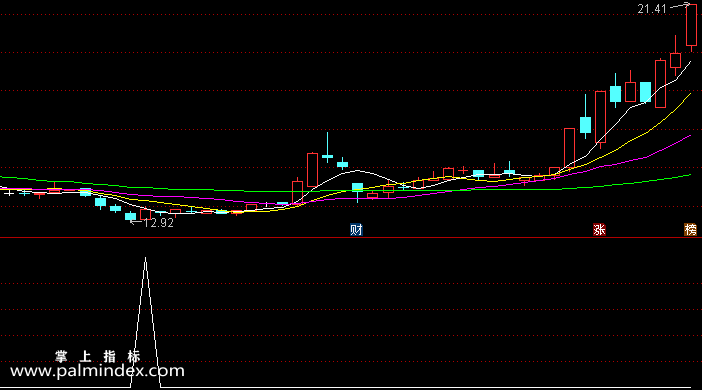Click the red divider between chart panels
Image resolution: width=702 pixels, height=390 pixels.
point(351,238)
